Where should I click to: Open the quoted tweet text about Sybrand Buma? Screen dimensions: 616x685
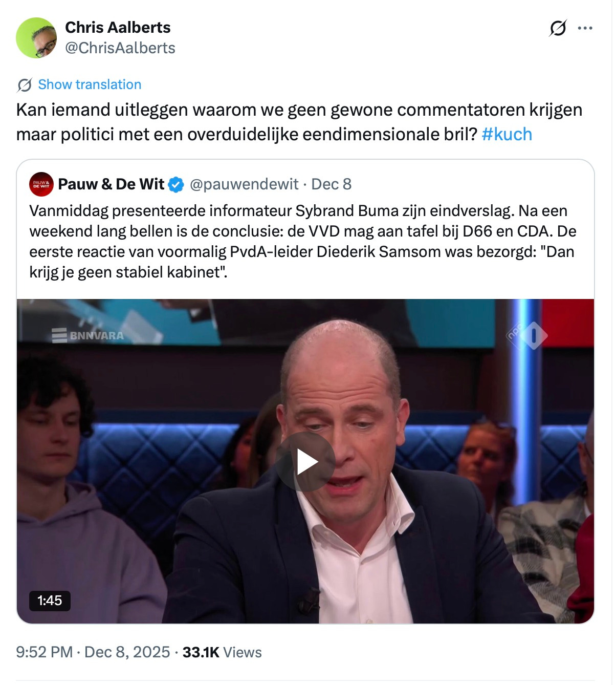point(302,241)
